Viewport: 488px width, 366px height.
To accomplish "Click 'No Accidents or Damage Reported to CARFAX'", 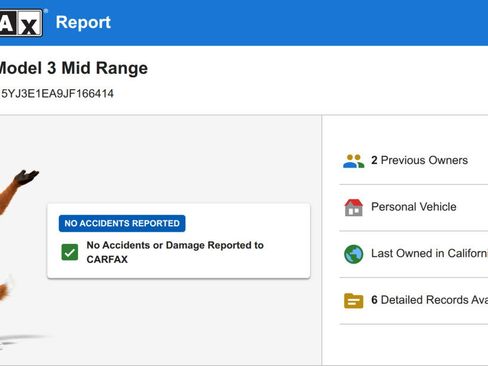I will (175, 252).
